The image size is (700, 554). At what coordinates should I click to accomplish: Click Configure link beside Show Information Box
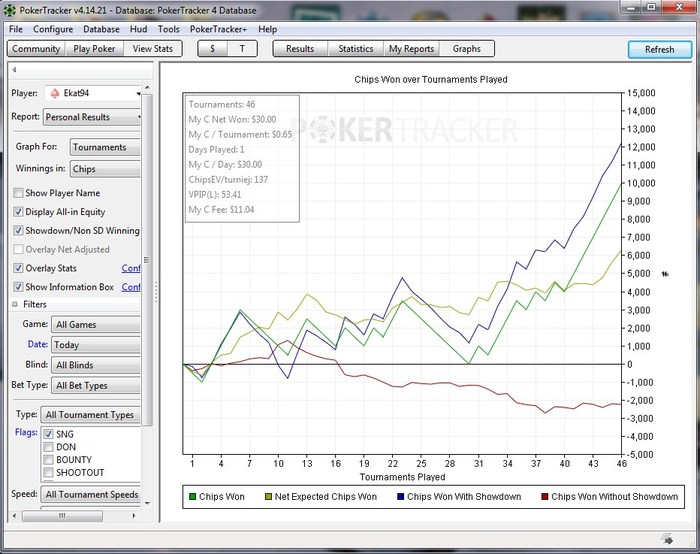pyautogui.click(x=131, y=287)
